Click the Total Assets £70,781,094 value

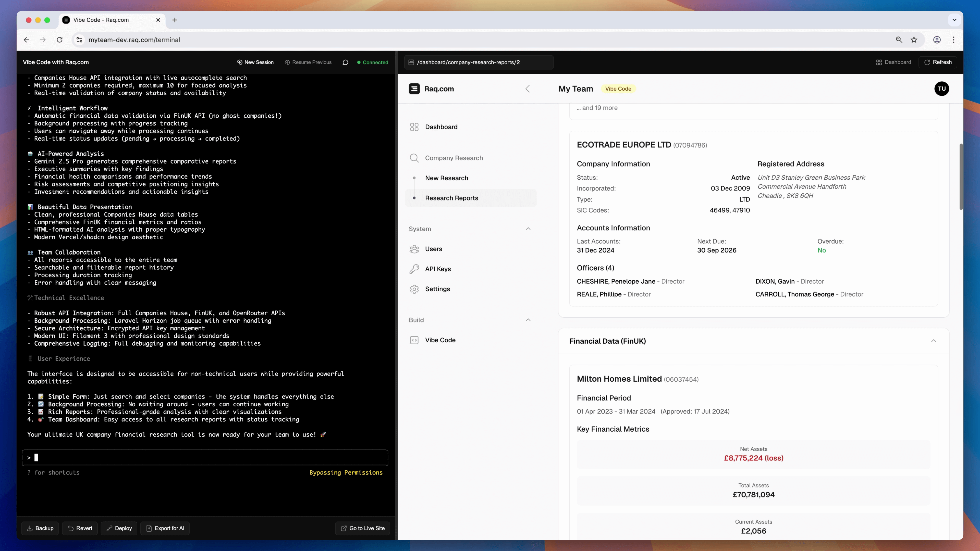753,495
